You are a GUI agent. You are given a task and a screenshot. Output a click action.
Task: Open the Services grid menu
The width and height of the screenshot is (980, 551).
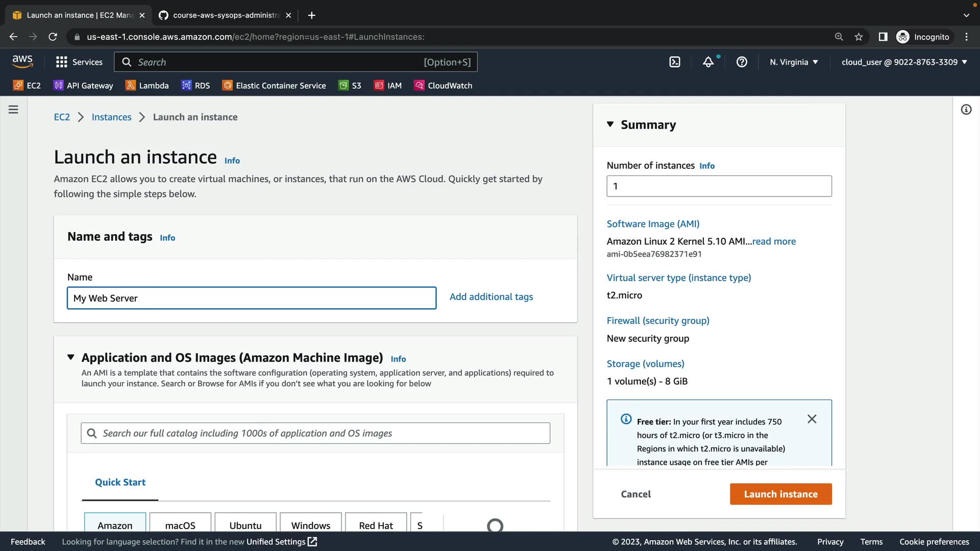click(x=79, y=62)
